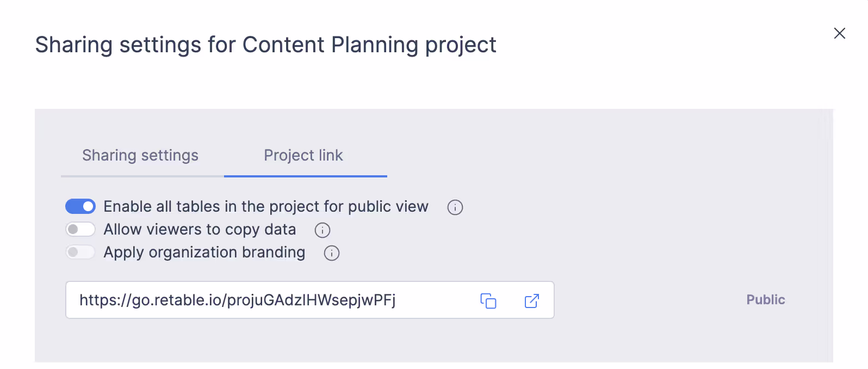This screenshot has height=369, width=868.
Task: Click info icon beside Apply organization branding
Action: 332,253
